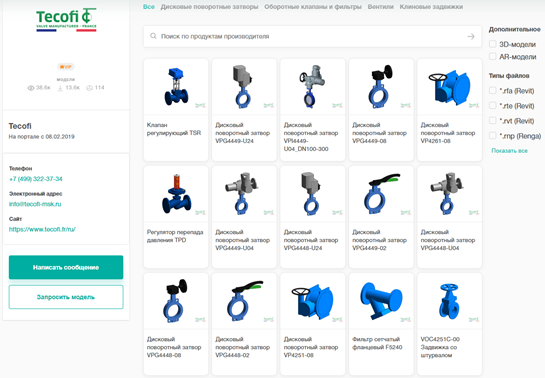Select the Все category tab

coord(149,7)
